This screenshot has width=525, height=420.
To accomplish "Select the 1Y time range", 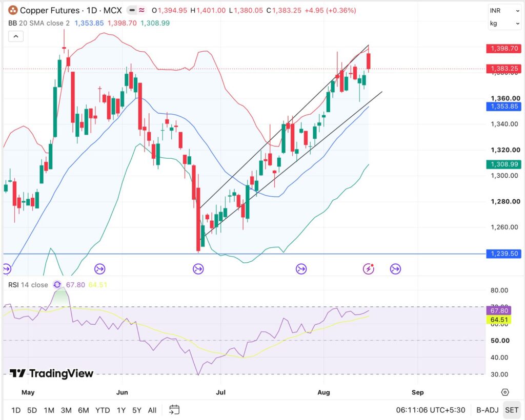I will 121,410.
